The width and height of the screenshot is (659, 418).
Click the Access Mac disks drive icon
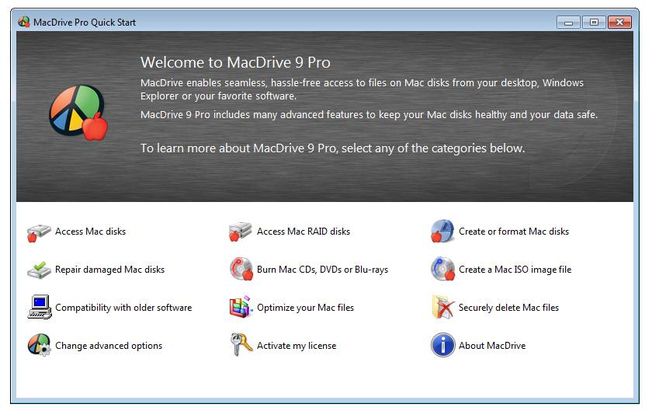coord(38,232)
